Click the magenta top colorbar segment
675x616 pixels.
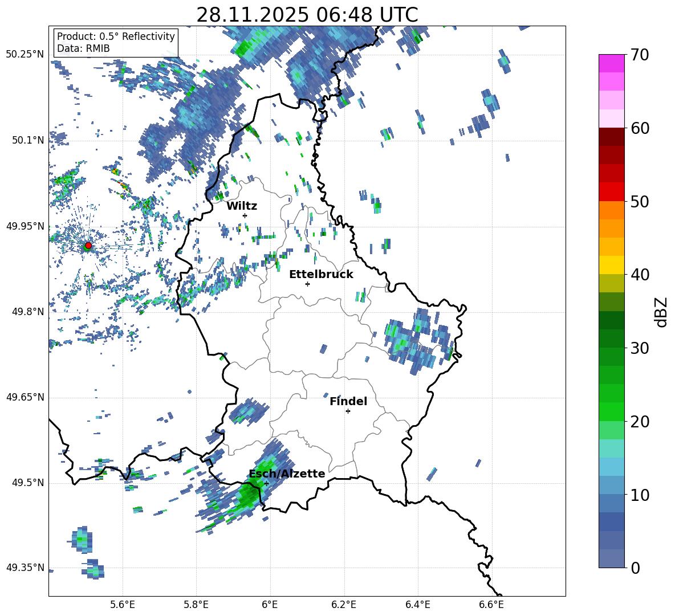tap(612, 63)
